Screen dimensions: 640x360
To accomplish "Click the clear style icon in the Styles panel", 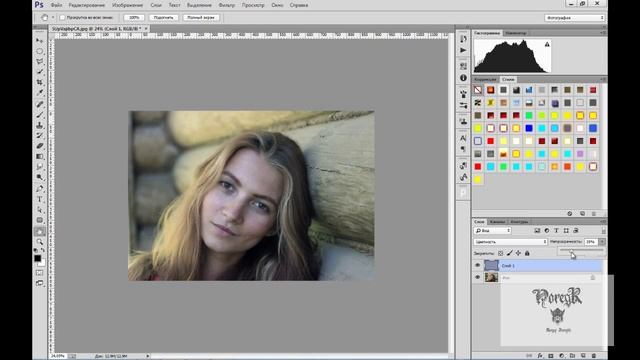I will [570, 213].
